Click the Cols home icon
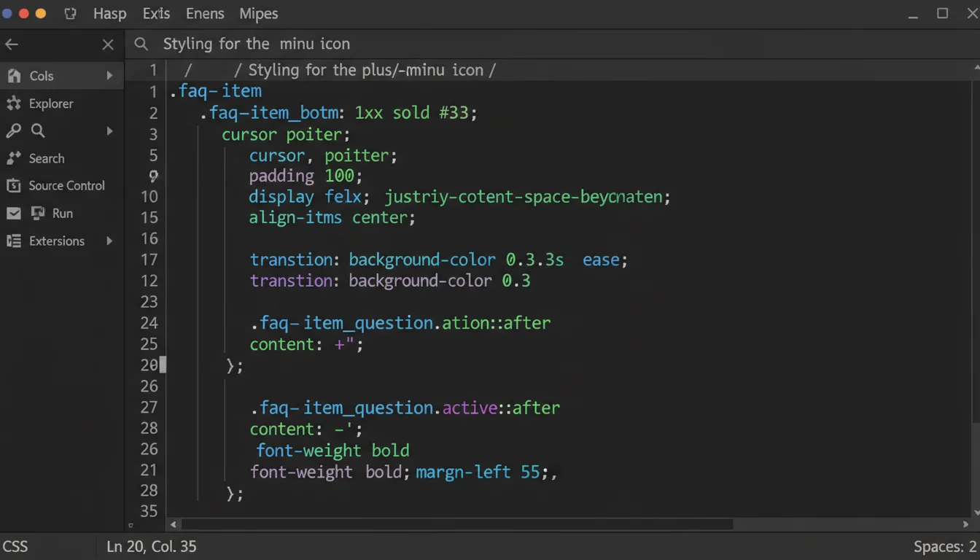Viewport: 980px width, 560px height. [14, 76]
